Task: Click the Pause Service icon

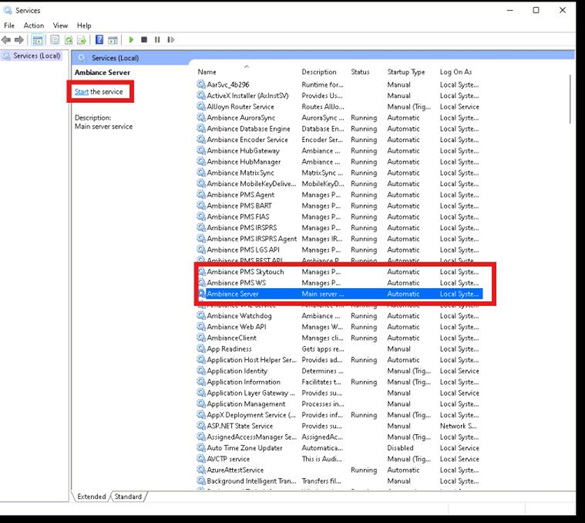Action: (x=157, y=40)
